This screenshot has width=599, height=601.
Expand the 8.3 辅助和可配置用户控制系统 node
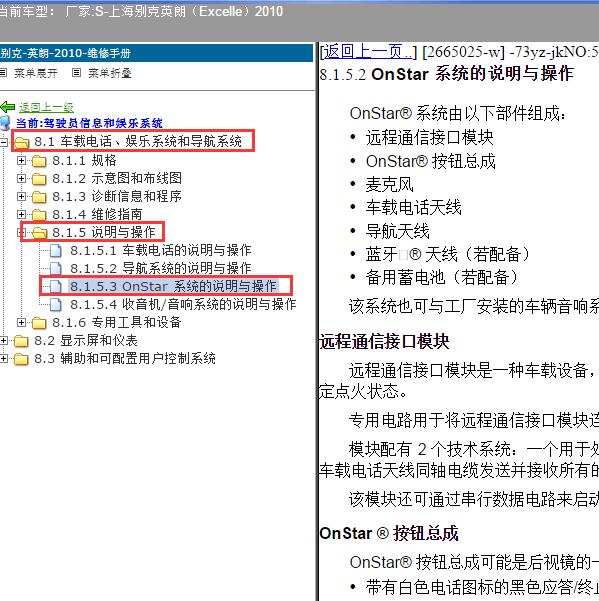pyautogui.click(x=3, y=358)
